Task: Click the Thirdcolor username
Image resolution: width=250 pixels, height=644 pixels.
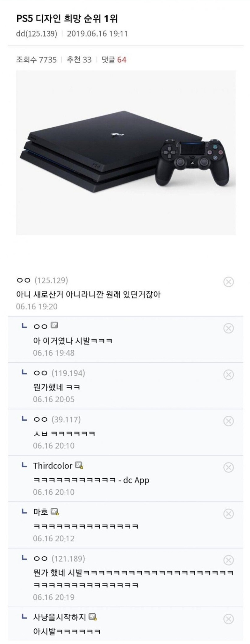Action: click(53, 466)
